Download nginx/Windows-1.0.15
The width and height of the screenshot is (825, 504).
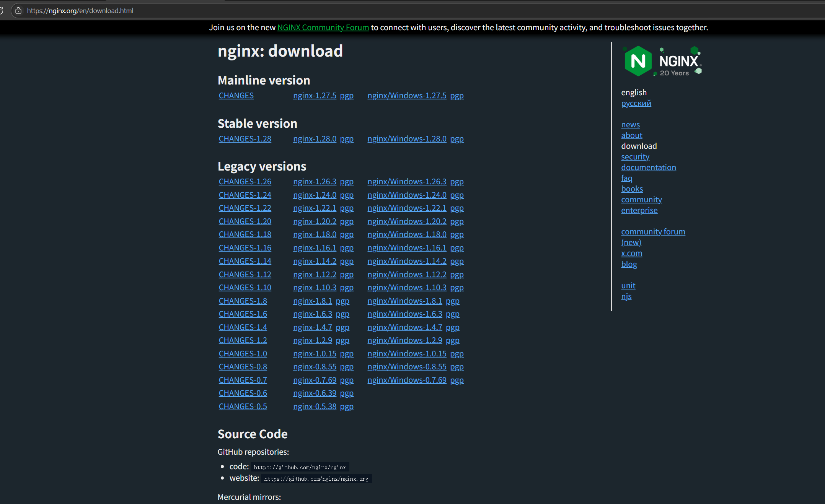pyautogui.click(x=407, y=354)
